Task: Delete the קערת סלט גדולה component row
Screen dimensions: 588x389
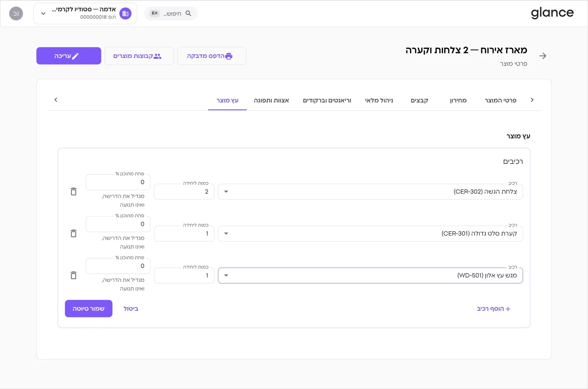Action: (73, 234)
